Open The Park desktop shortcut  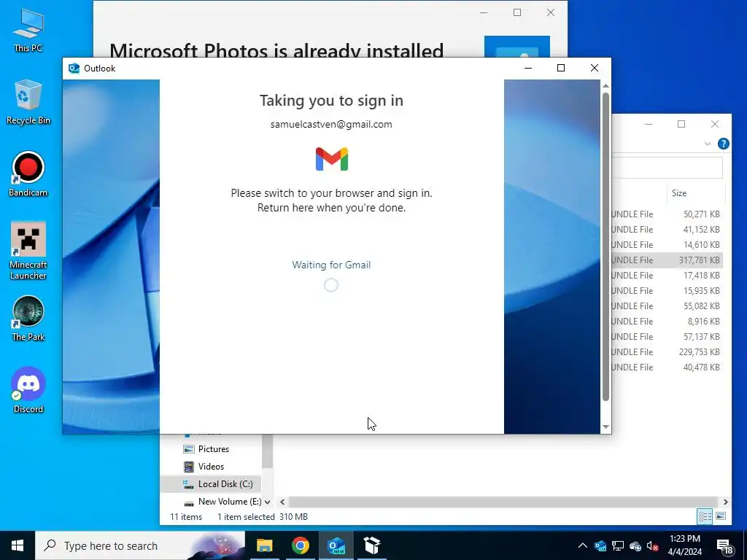click(28, 318)
